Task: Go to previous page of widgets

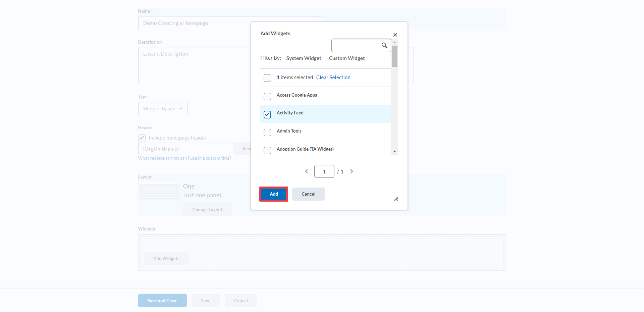Action: (306, 171)
